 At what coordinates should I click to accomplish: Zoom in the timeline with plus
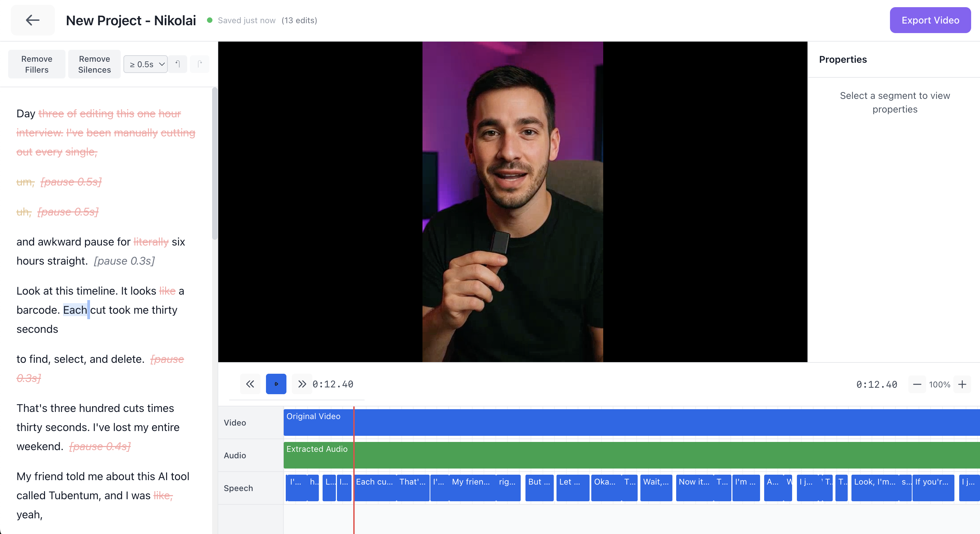[962, 385]
